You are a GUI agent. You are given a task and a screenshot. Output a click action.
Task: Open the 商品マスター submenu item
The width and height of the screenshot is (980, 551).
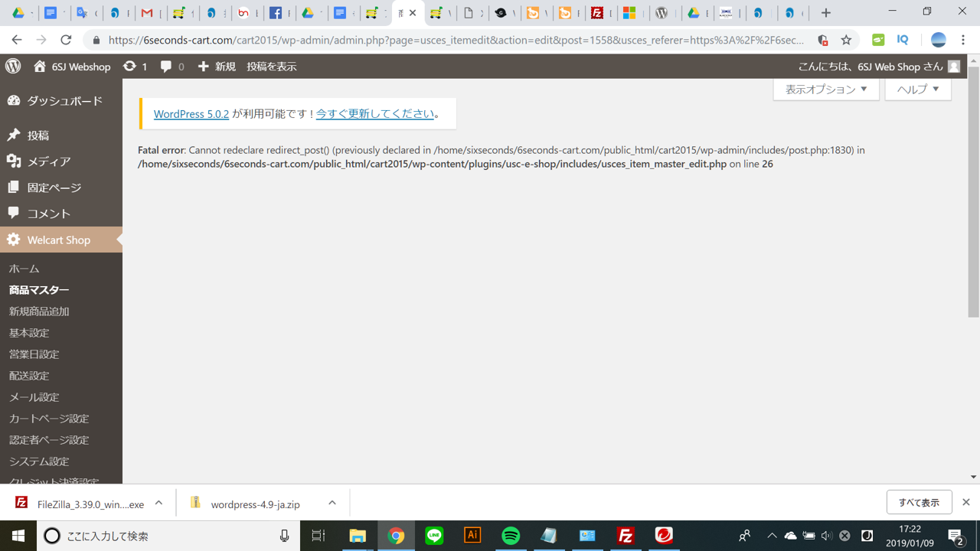pos(39,290)
